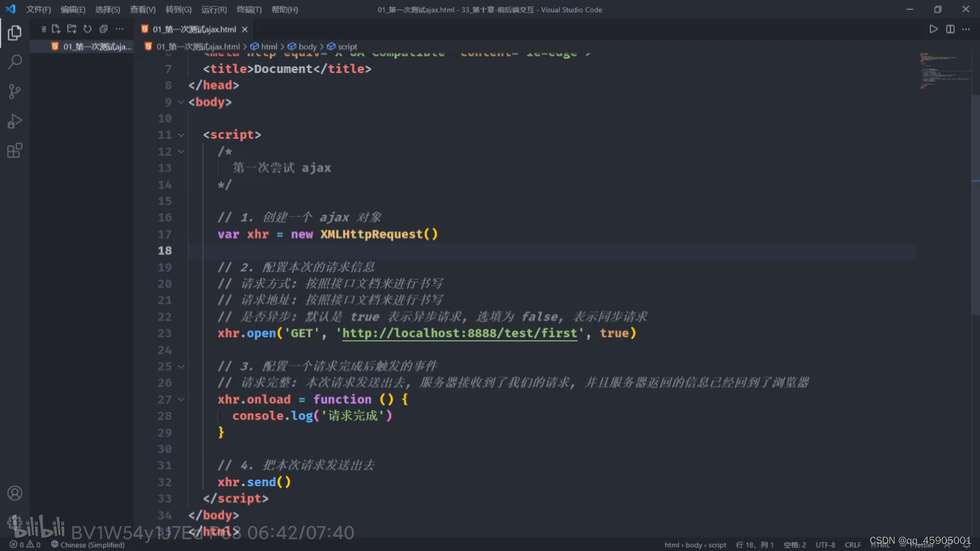The height and width of the screenshot is (551, 980).
Task: Open Run and Debug view
Action: tap(15, 121)
